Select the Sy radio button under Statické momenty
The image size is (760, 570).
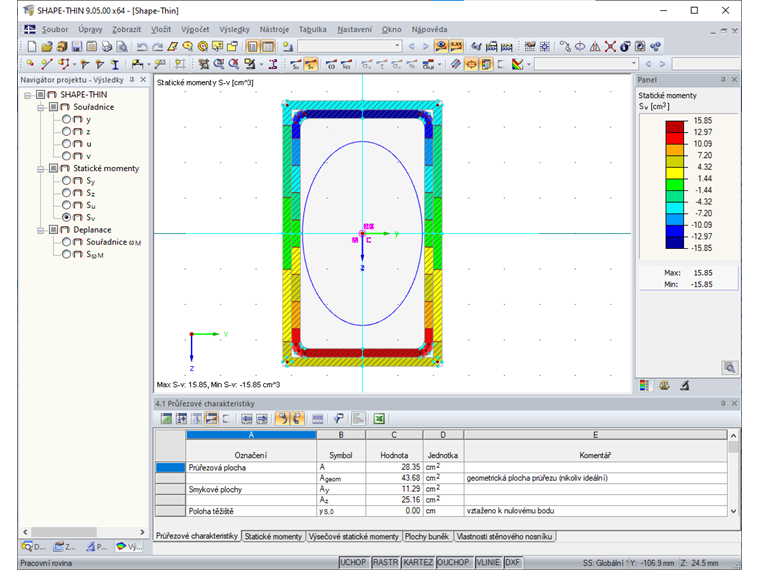(x=66, y=181)
